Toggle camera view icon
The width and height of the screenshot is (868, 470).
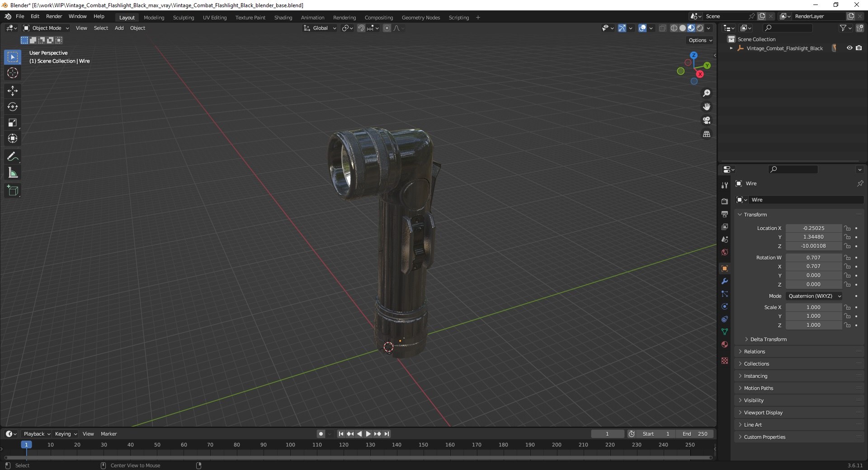coord(707,120)
